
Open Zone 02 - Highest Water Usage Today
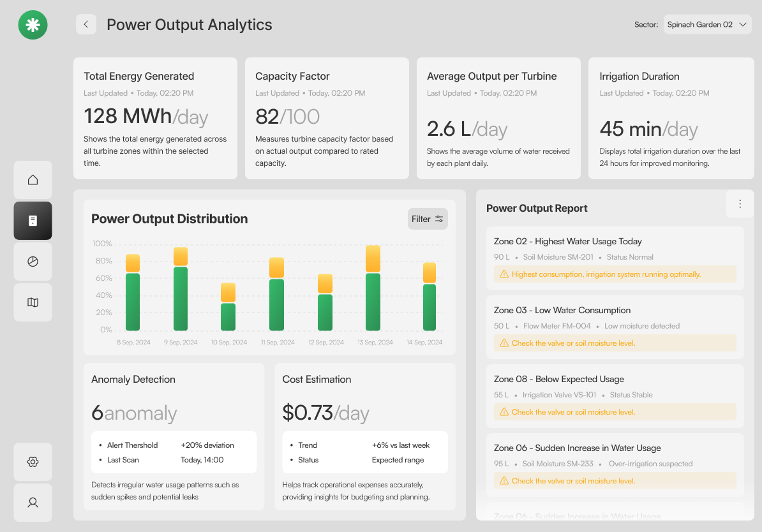[615, 258]
